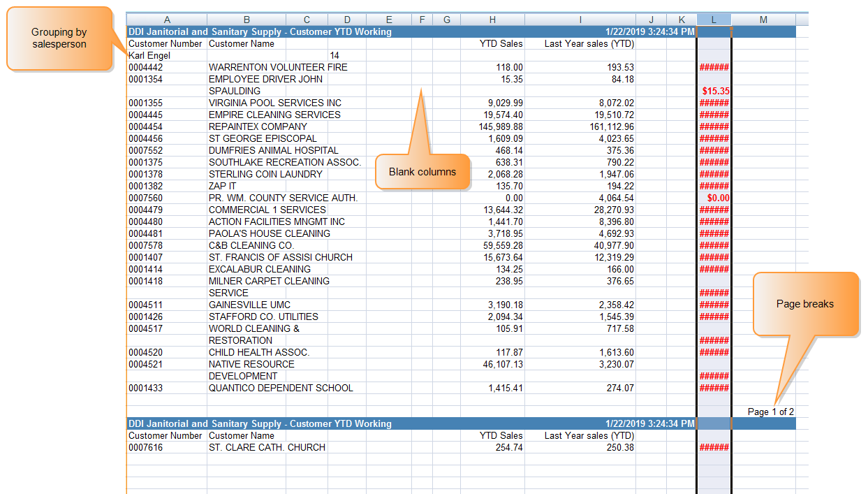Click the timestamp '1/22/2019 3:24:34 PM'

(649, 31)
